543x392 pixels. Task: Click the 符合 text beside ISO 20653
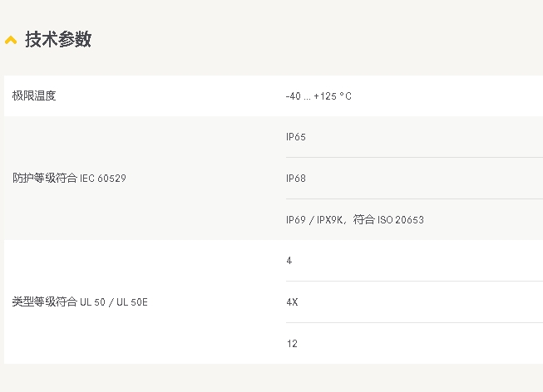(364, 220)
